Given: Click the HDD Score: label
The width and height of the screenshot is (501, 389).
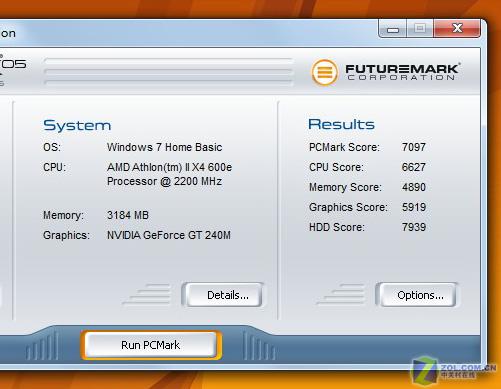Looking at the screenshot, I should [337, 227].
